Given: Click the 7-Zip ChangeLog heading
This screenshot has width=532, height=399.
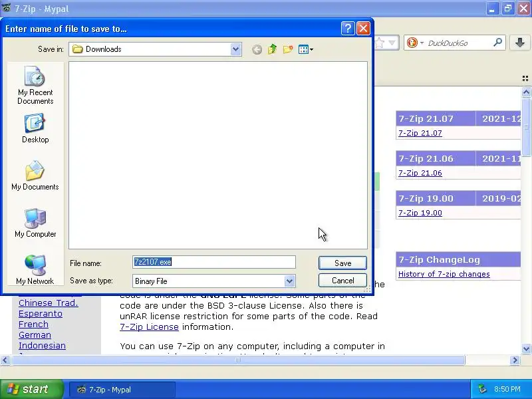Looking at the screenshot, I should (x=440, y=260).
